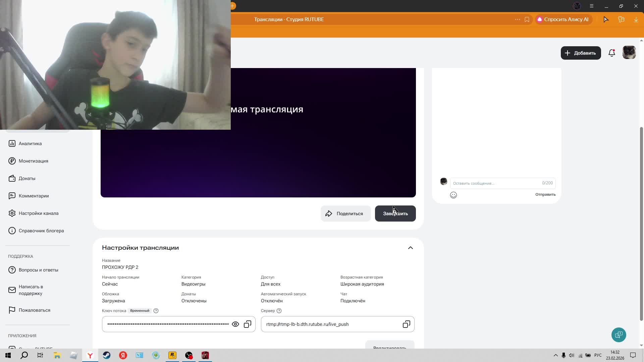Click the Завершить stream button
The image size is (644, 362).
(395, 214)
